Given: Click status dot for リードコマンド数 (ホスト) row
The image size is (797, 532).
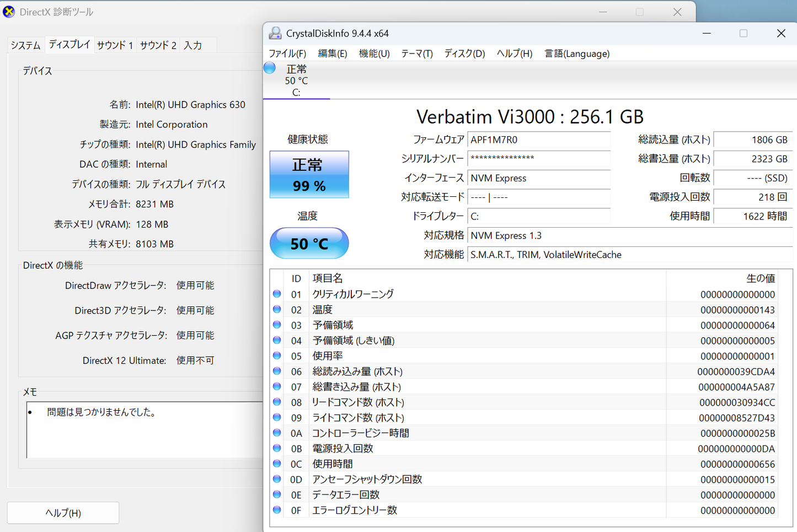Looking at the screenshot, I should click(277, 402).
